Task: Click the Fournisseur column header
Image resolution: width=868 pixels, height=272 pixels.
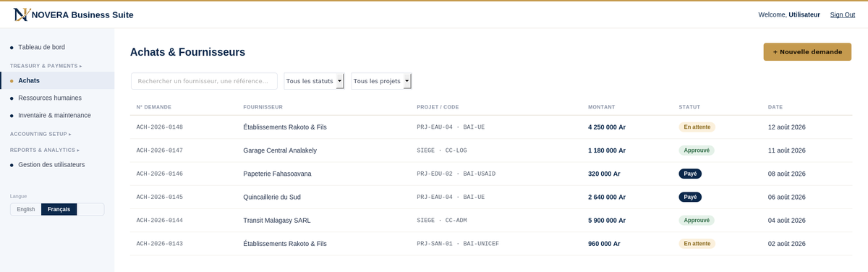Action: pyautogui.click(x=263, y=107)
